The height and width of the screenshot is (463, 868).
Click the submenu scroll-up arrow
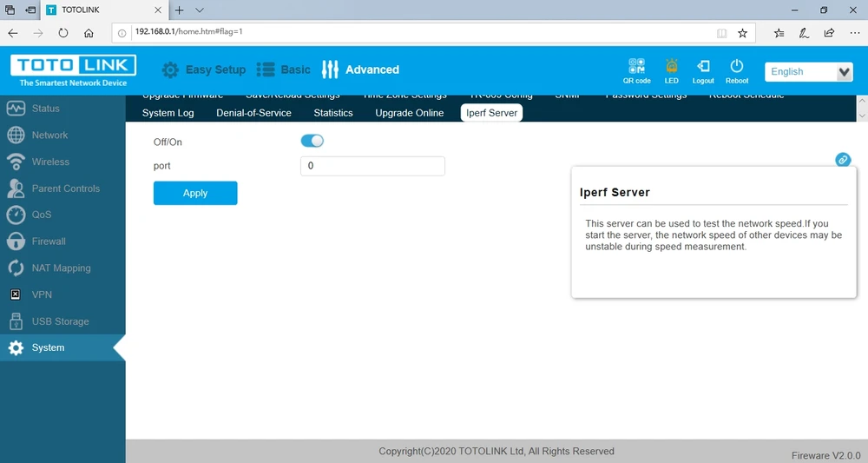click(862, 102)
